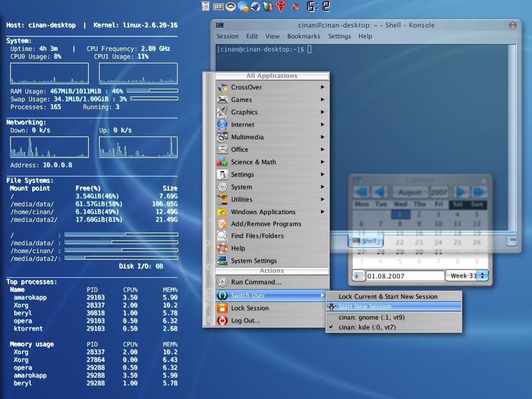Image resolution: width=532 pixels, height=399 pixels.
Task: Click the Log Out power icon
Action: (x=222, y=321)
